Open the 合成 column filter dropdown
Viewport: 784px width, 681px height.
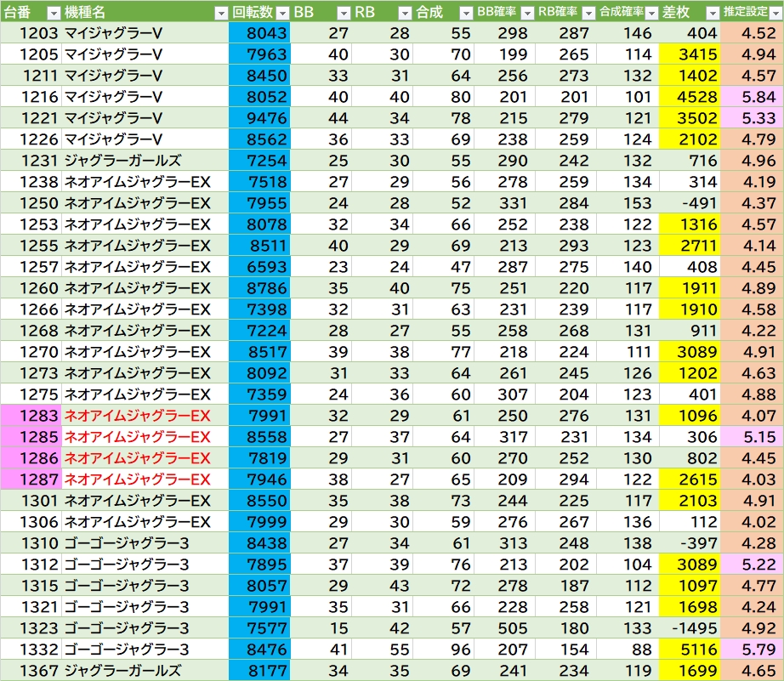coord(465,13)
